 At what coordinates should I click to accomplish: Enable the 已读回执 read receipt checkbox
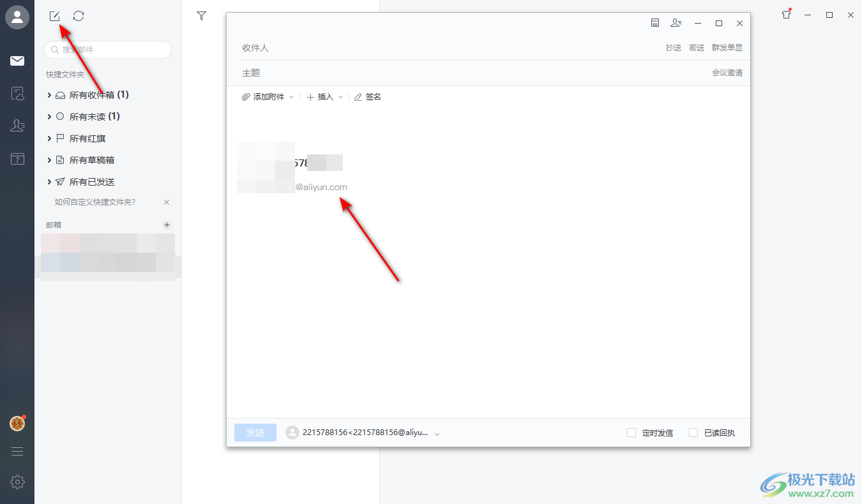click(693, 433)
